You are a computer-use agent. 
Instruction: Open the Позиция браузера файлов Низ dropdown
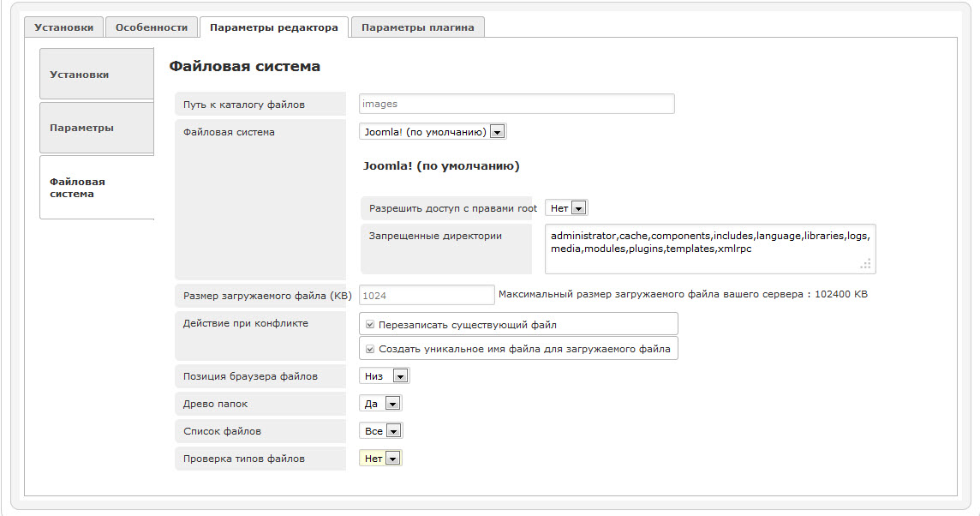385,376
